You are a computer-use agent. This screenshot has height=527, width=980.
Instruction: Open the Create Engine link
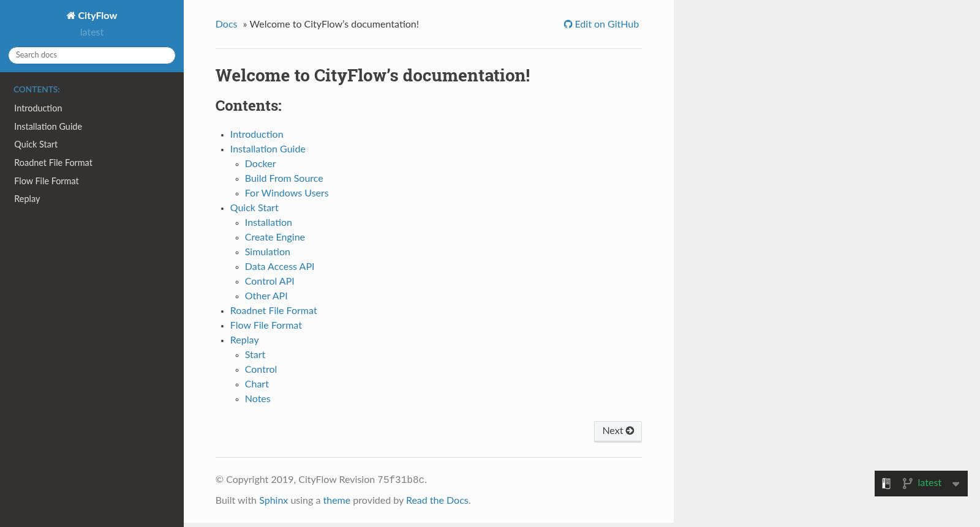click(274, 237)
